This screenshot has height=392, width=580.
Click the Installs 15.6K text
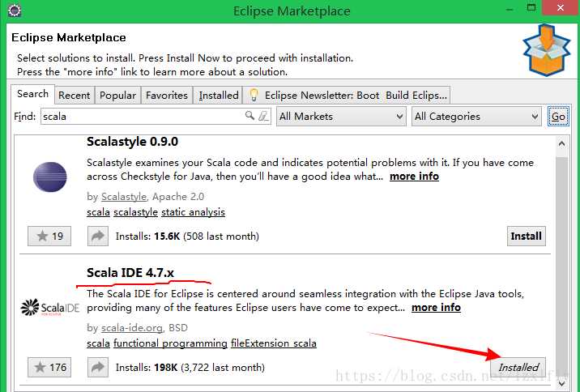[x=187, y=236]
